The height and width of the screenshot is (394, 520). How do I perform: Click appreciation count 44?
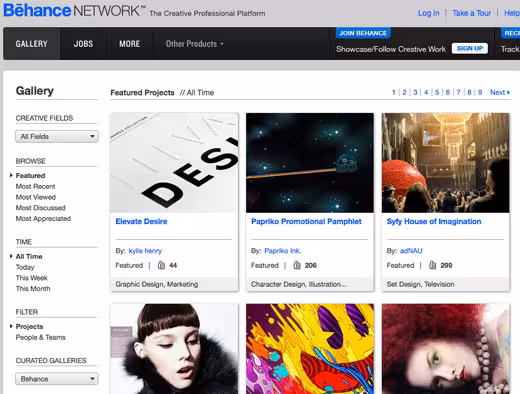pos(173,265)
